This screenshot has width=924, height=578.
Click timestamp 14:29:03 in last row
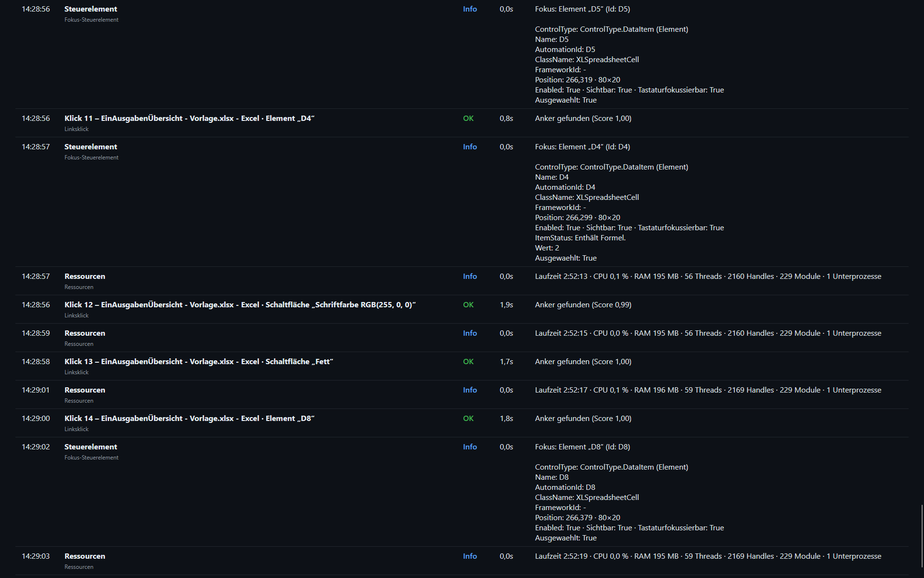(x=36, y=556)
